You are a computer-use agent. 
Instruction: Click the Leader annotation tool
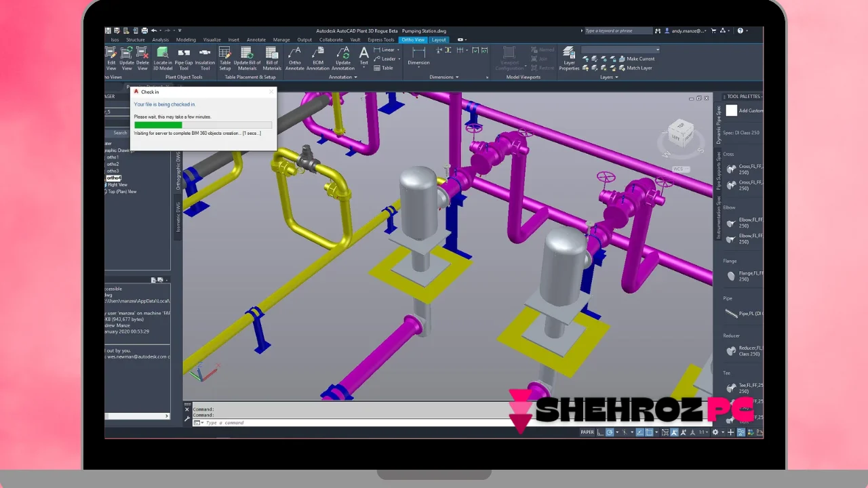(385, 59)
